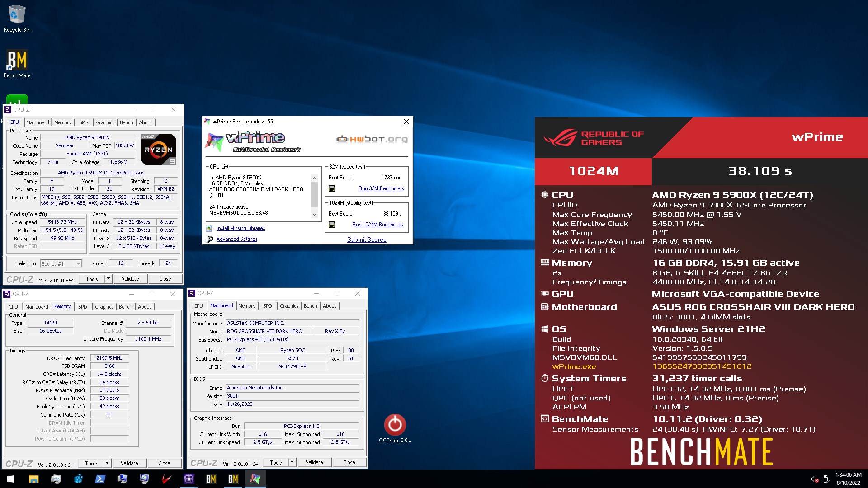Image resolution: width=868 pixels, height=488 pixels.
Task: Click the Windows Start button
Action: pyautogui.click(x=11, y=479)
